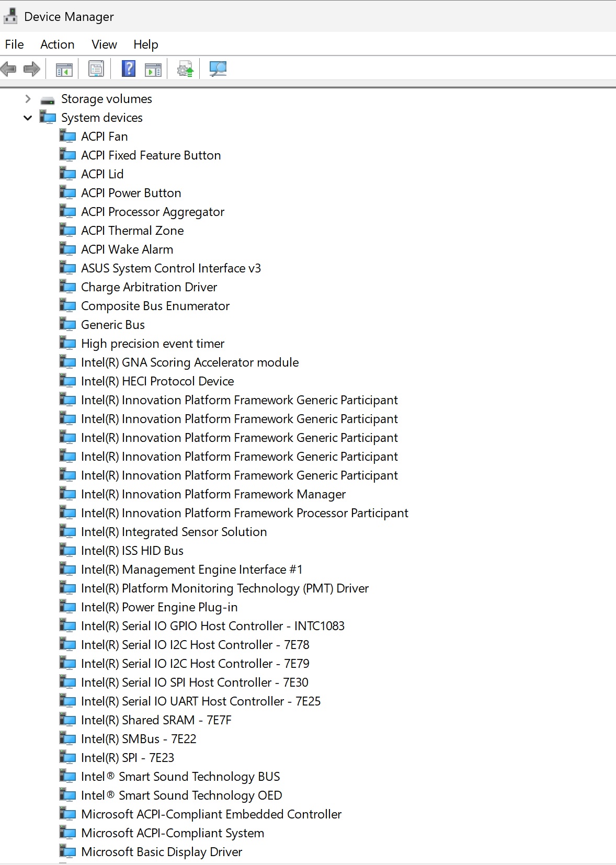Open Properties toolbar icon
Viewport: 616px width, 865px height.
click(x=96, y=69)
